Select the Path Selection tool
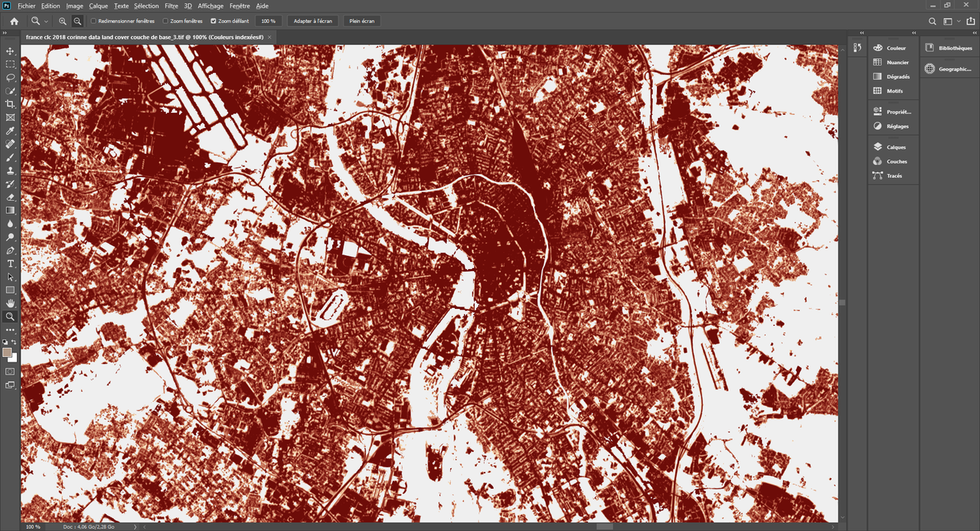 (10, 277)
